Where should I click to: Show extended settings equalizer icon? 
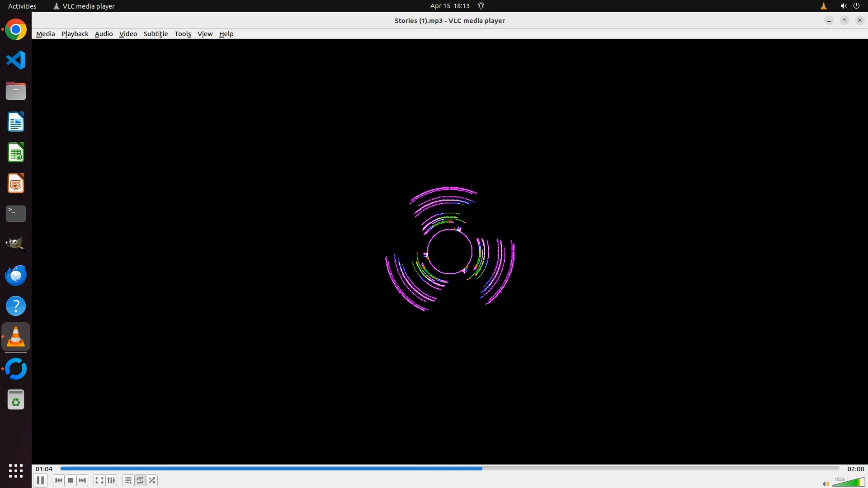point(111,480)
